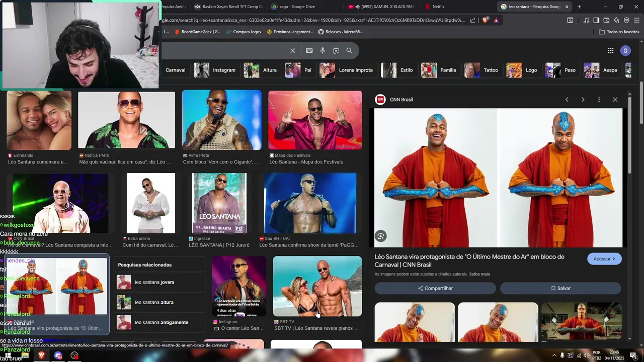Open Brave Rewards triangle icon
This screenshot has width=644, height=362.
[x=496, y=20]
